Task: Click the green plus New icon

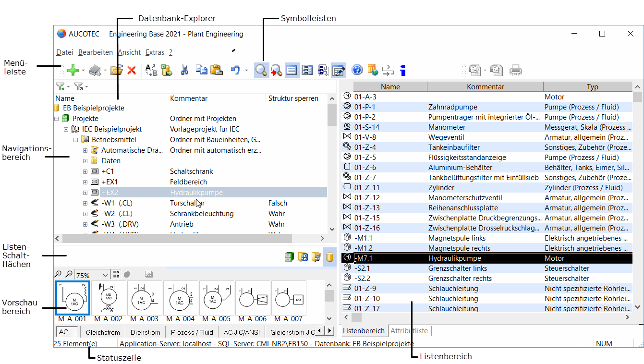Action: pyautogui.click(x=73, y=71)
